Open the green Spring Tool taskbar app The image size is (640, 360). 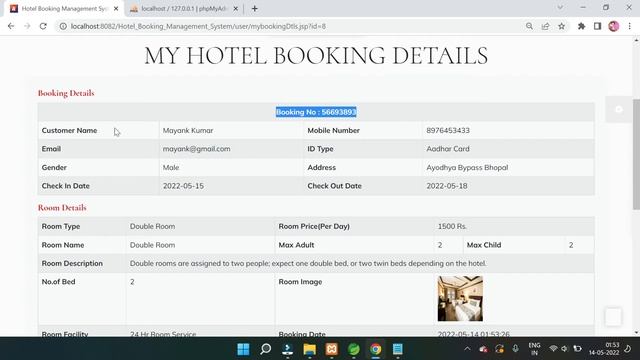pos(354,349)
